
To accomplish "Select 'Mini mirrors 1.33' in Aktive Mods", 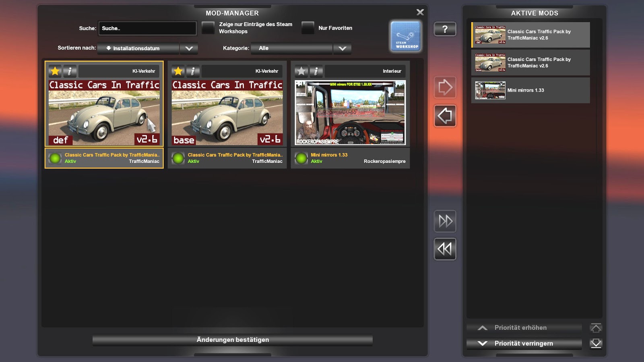I will click(530, 90).
